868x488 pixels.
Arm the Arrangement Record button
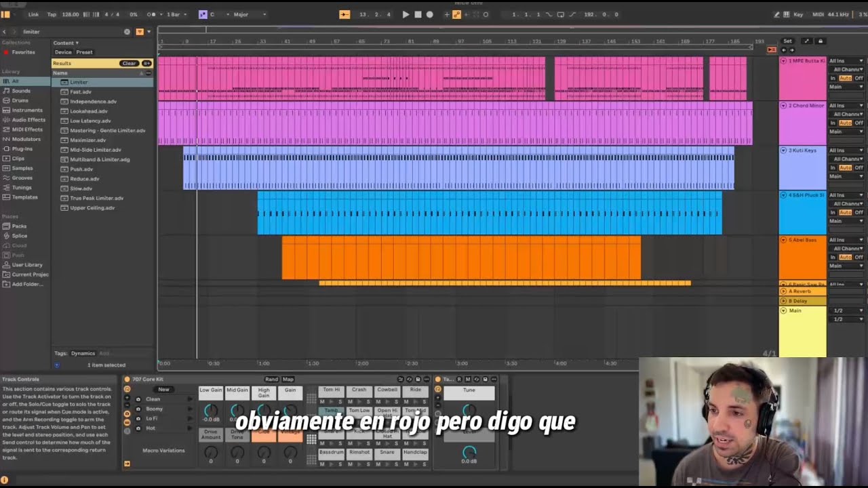pos(429,14)
